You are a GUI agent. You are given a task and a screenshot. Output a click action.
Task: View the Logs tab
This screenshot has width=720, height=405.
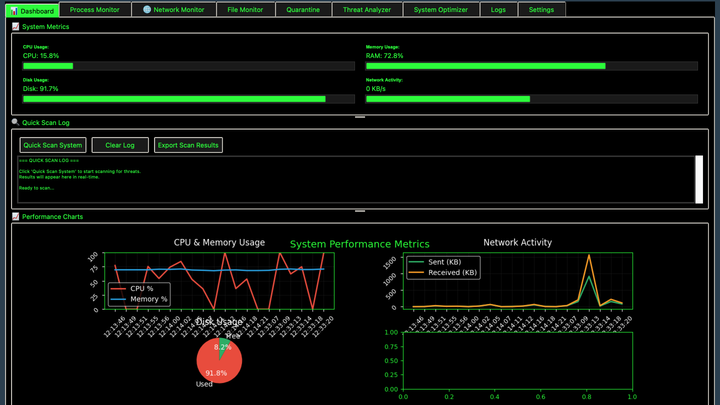[498, 10]
